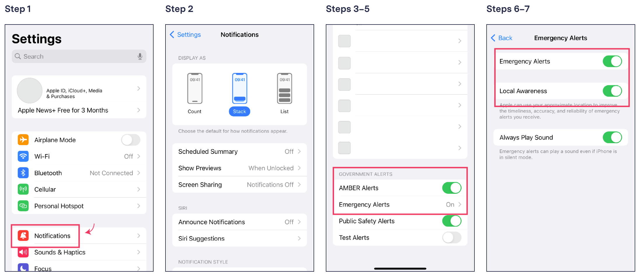644x279 pixels.
Task: Tap the Bluetooth icon
Action: point(23,173)
